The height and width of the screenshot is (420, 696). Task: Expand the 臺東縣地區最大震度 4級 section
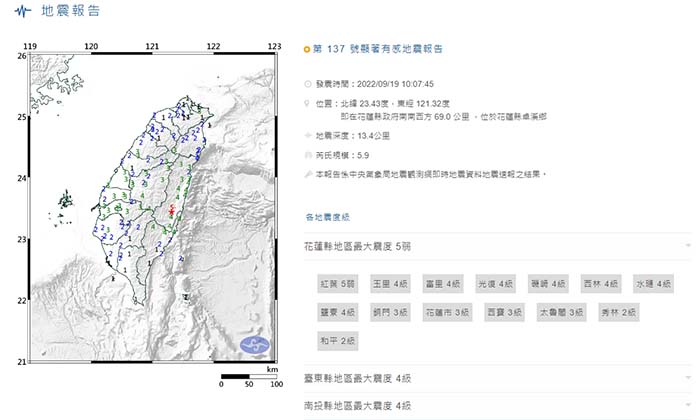point(497,378)
